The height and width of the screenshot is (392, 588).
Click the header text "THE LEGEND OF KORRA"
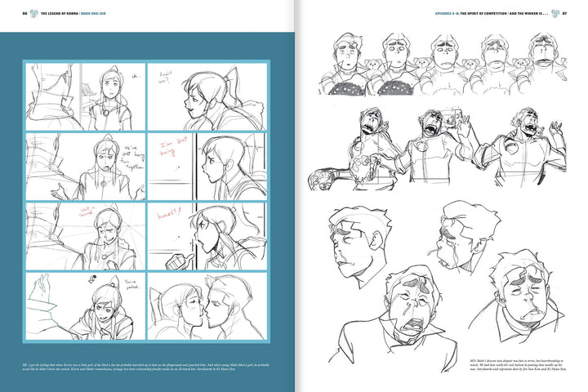[x=60, y=14]
